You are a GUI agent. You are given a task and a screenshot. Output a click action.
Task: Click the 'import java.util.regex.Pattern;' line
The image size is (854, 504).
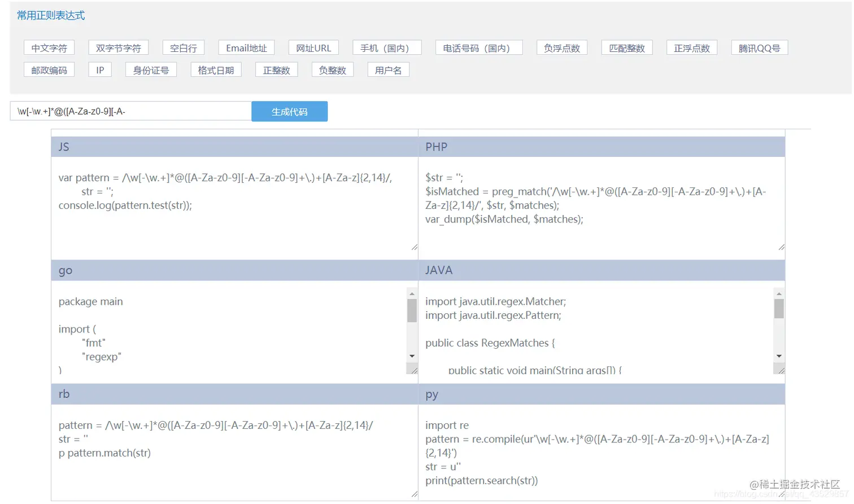tap(493, 315)
